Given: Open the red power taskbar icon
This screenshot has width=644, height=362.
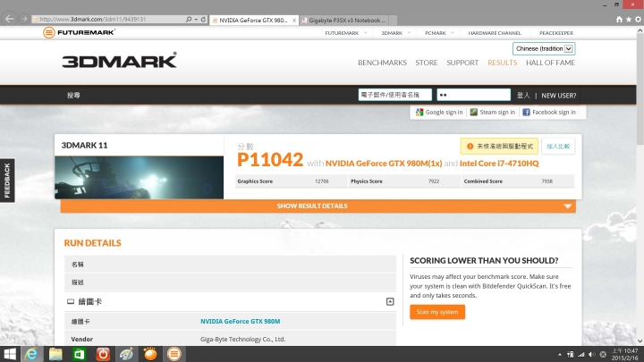Looking at the screenshot, I should [103, 354].
